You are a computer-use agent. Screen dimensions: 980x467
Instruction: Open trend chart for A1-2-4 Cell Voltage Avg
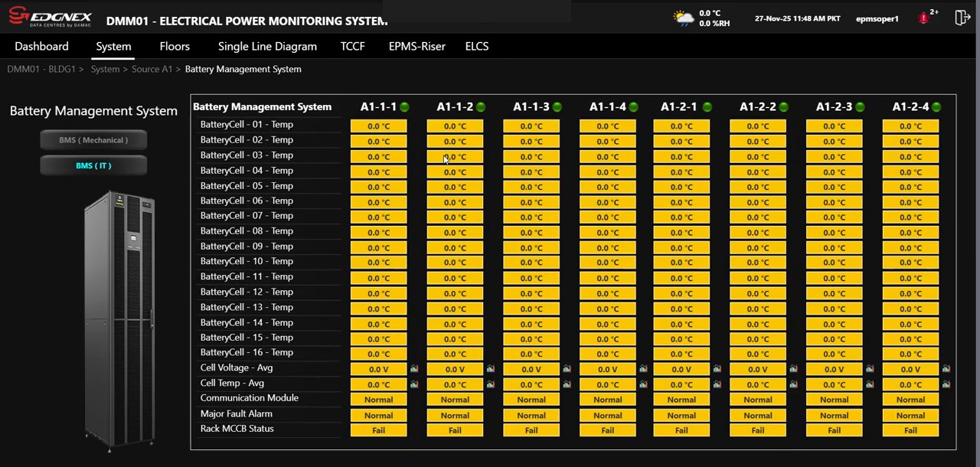[946, 369]
